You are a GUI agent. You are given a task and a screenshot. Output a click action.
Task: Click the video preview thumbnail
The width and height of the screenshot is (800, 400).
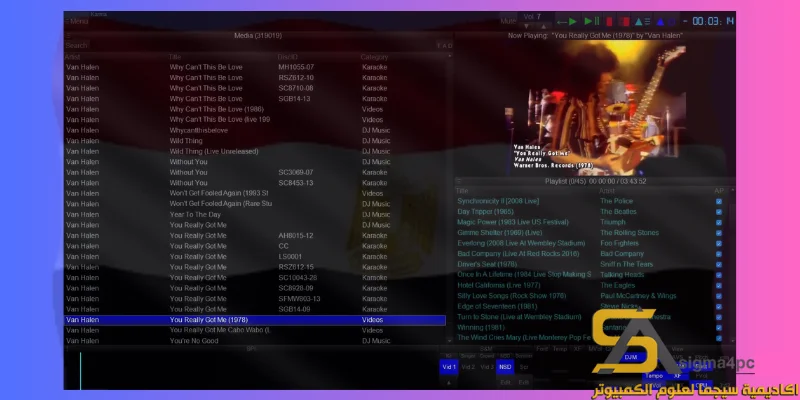click(x=595, y=108)
